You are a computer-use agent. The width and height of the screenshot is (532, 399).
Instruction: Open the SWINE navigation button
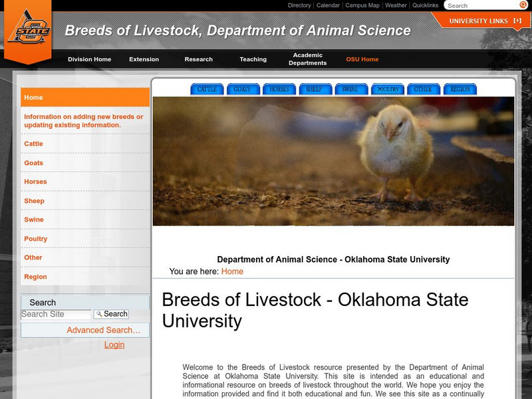click(348, 87)
